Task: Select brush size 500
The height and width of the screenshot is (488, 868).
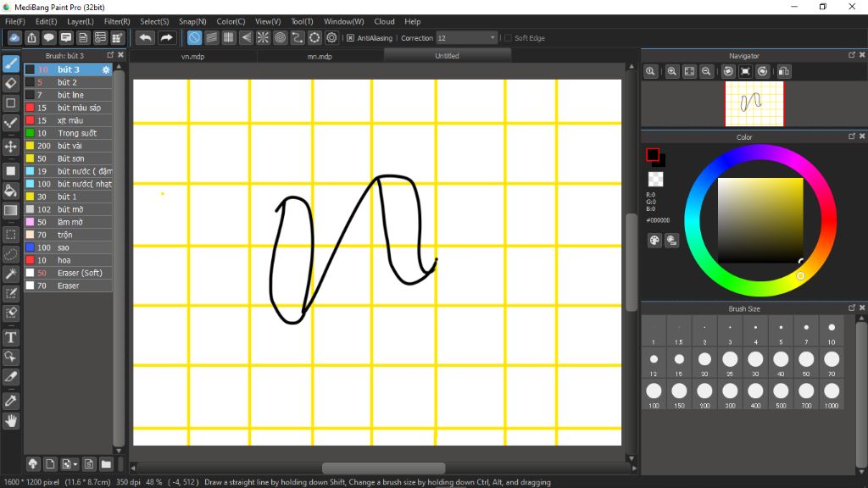Action: click(x=781, y=395)
